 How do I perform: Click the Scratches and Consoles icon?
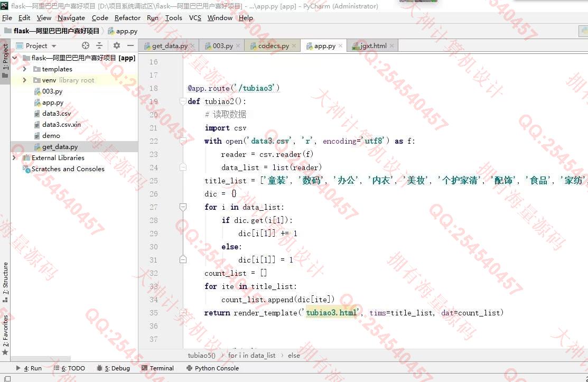click(26, 169)
